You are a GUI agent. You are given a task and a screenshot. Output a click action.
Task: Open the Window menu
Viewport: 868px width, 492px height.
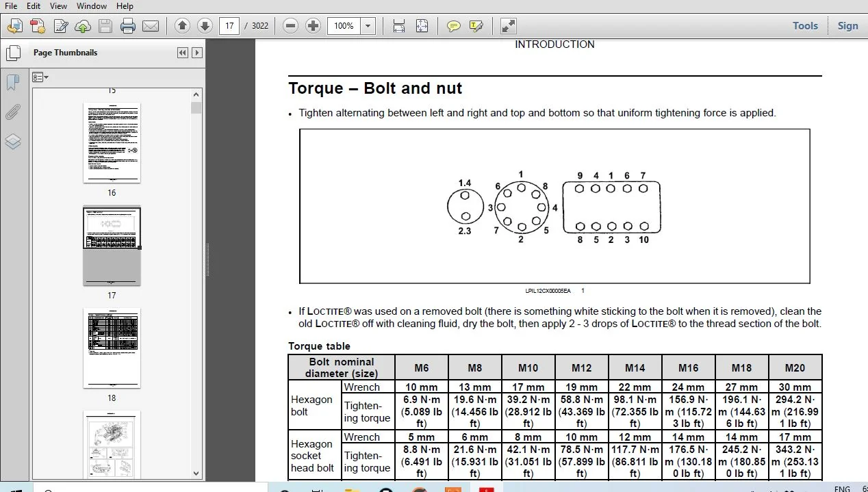point(91,6)
